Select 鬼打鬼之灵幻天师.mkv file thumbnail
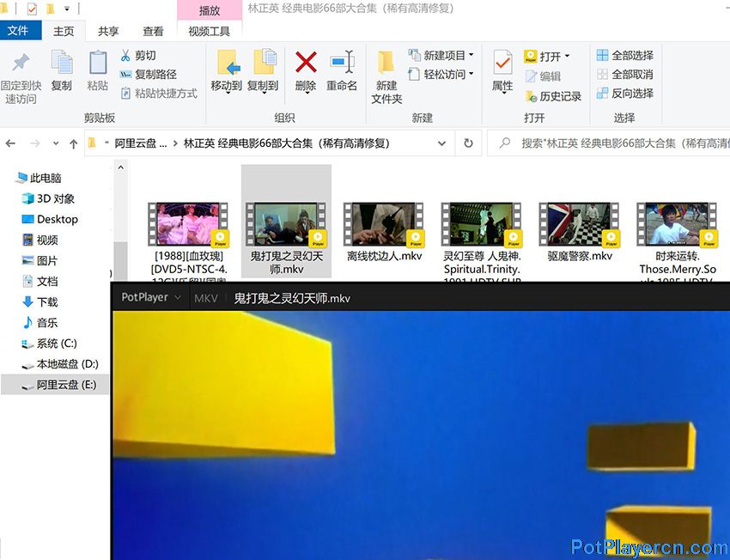Screen dimensions: 730x560 pos(286,224)
